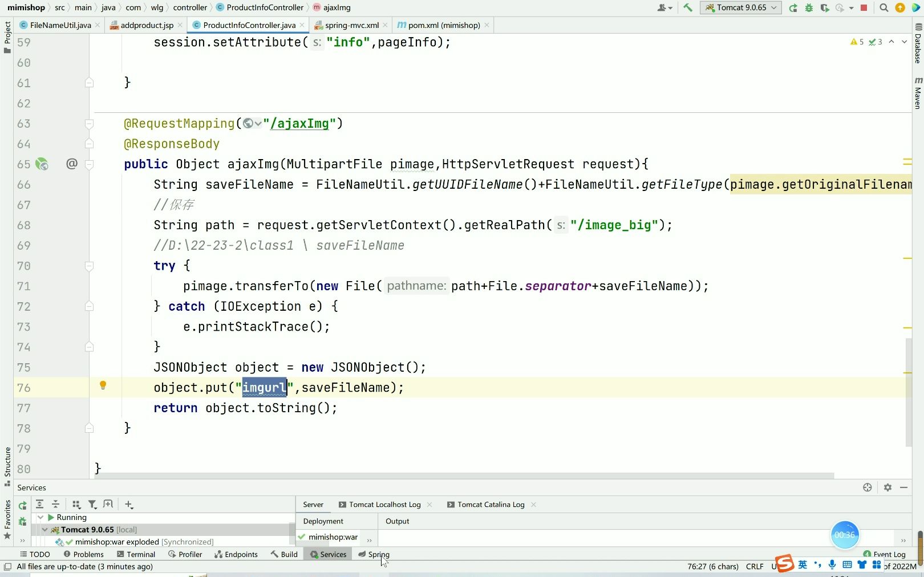Toggle the fold marker on line 64
Screen dimensions: 924x577
coord(89,144)
